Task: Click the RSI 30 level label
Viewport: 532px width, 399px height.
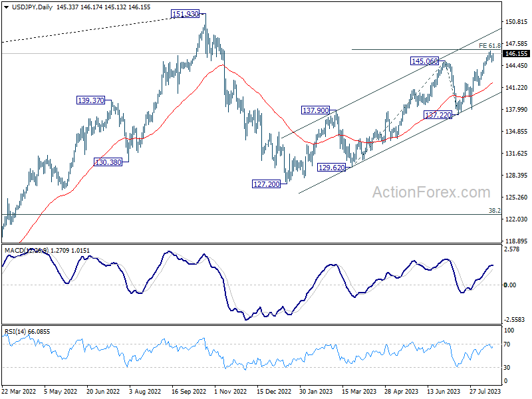Action: pyautogui.click(x=507, y=368)
